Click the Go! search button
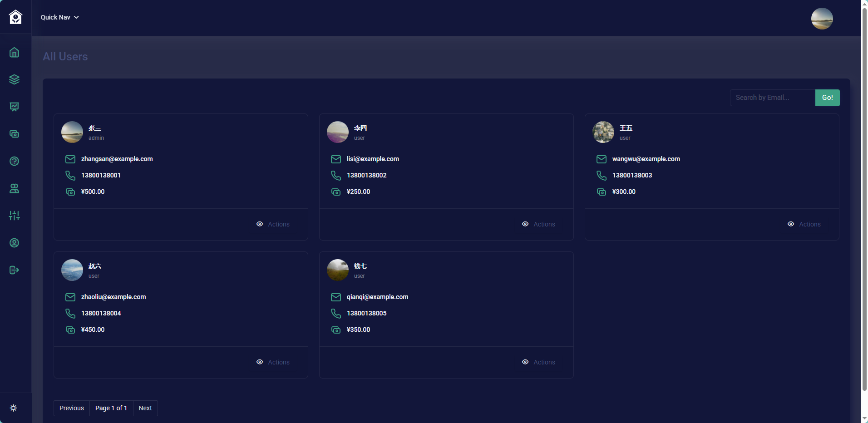The width and height of the screenshot is (868, 423). click(827, 98)
